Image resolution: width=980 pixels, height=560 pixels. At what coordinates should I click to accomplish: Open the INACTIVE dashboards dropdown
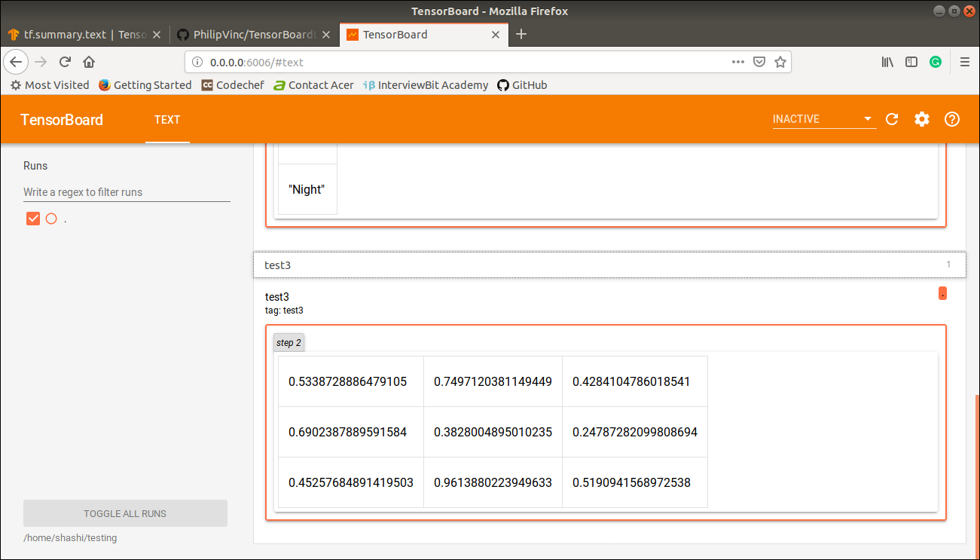pyautogui.click(x=824, y=119)
